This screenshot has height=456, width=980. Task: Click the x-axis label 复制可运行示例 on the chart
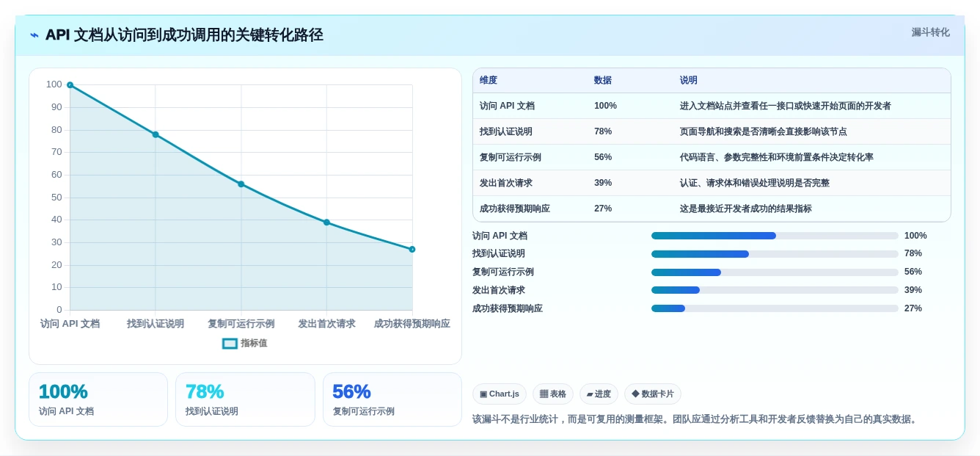pyautogui.click(x=241, y=324)
